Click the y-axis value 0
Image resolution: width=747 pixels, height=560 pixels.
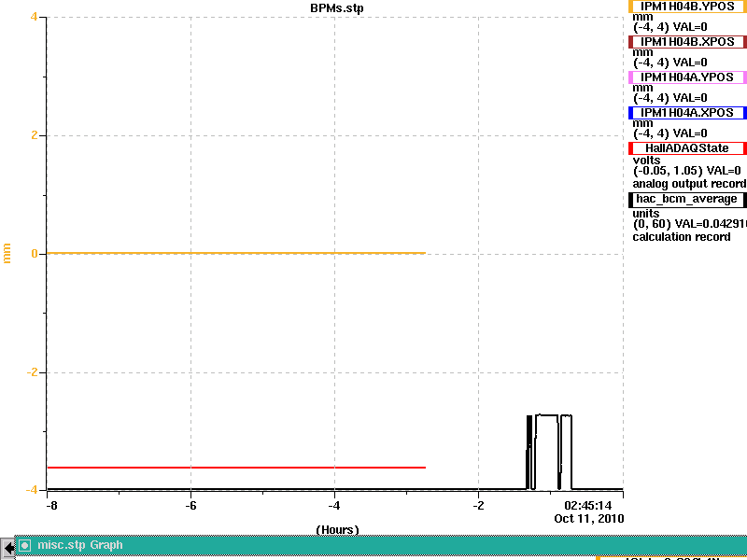[34, 254]
